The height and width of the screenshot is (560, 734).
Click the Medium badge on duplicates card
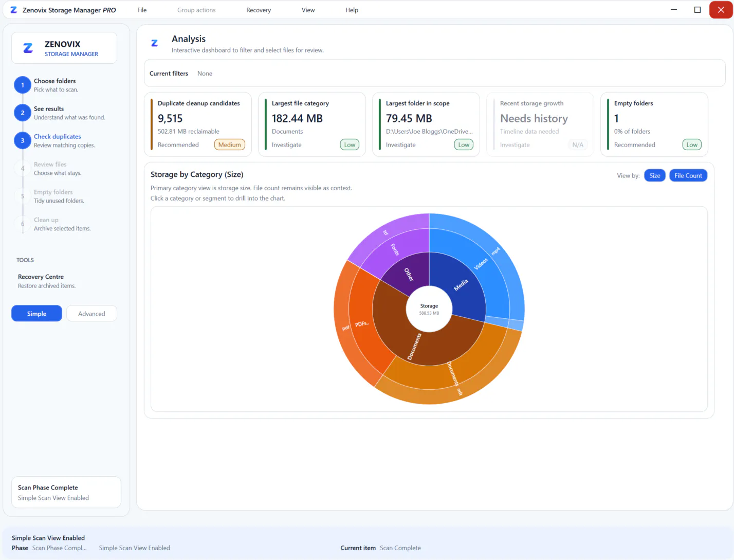click(x=230, y=145)
